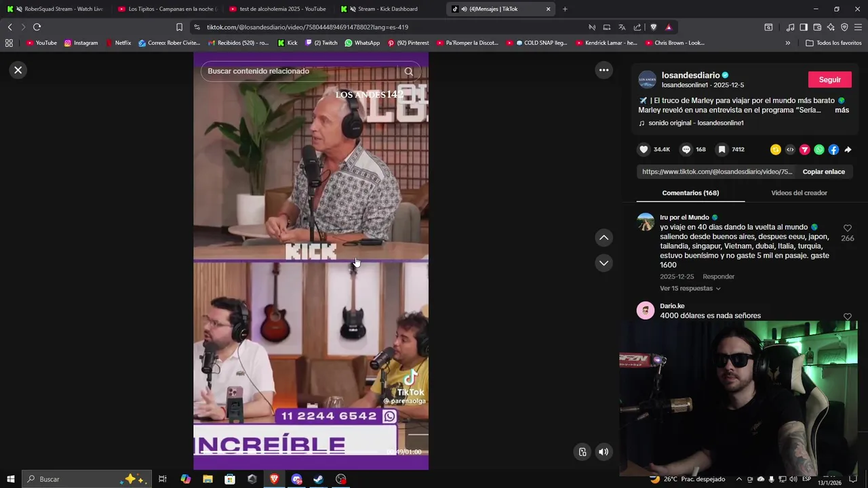Like the video with heart icon
The image size is (868, 488).
[644, 150]
